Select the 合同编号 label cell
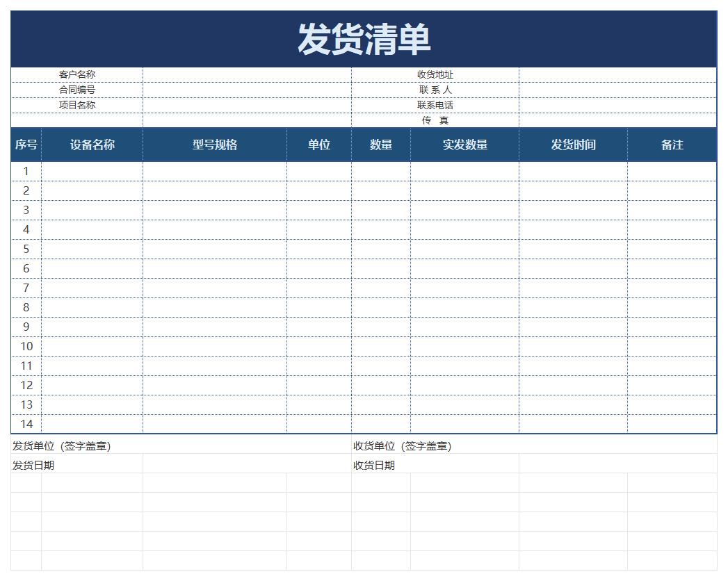Screen dimensions: 728x581 (x=77, y=90)
